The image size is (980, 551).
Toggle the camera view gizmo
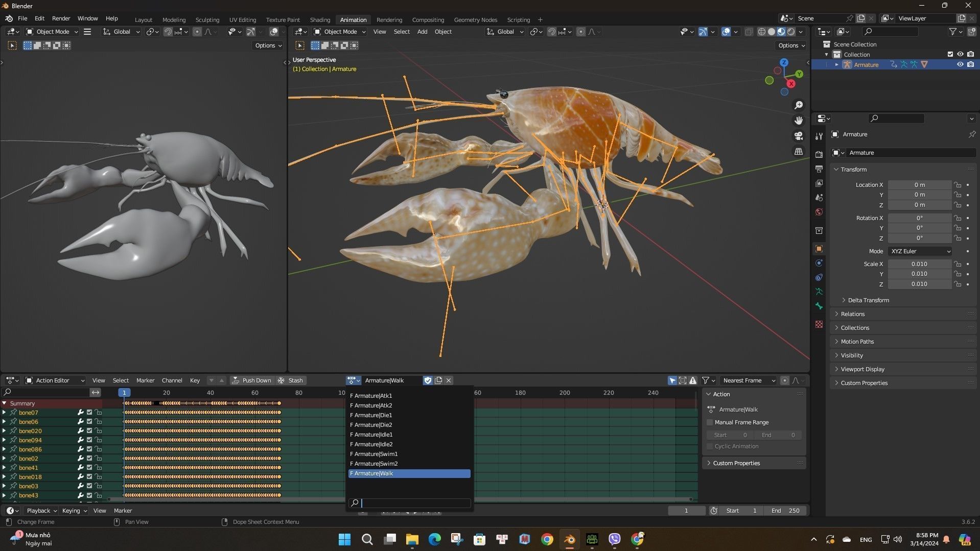[x=799, y=136]
